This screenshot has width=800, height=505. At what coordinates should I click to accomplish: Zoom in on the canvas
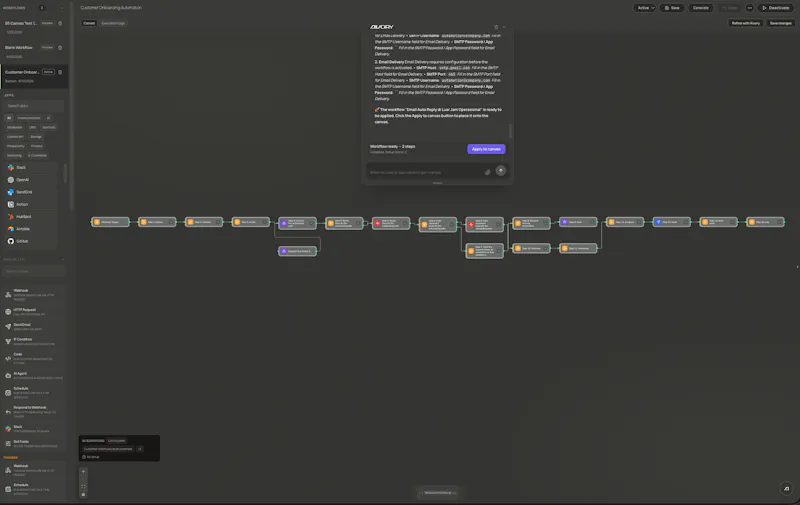pyautogui.click(x=83, y=471)
